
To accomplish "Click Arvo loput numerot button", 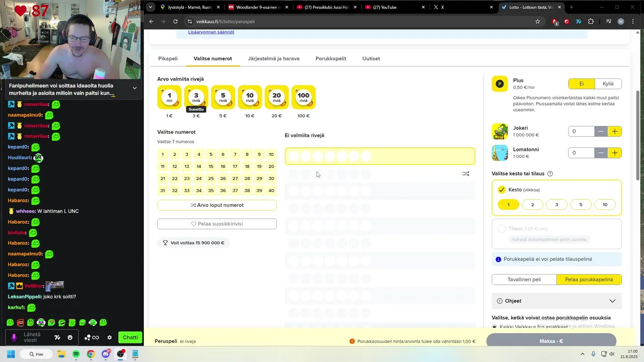I will pos(217,205).
